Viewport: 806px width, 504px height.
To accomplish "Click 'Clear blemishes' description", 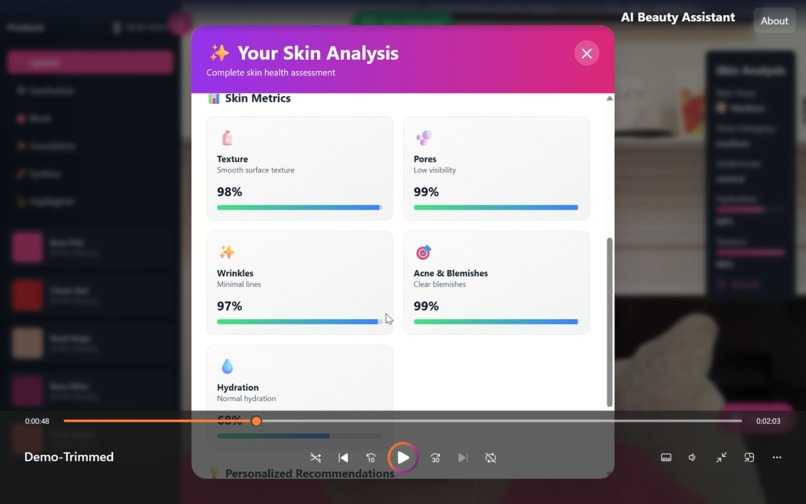I will tap(439, 284).
